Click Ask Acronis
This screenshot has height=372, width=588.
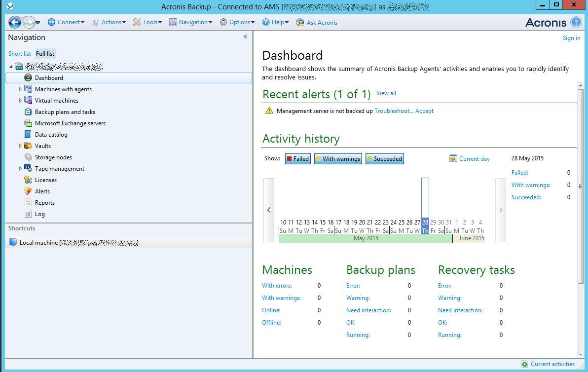(x=317, y=23)
